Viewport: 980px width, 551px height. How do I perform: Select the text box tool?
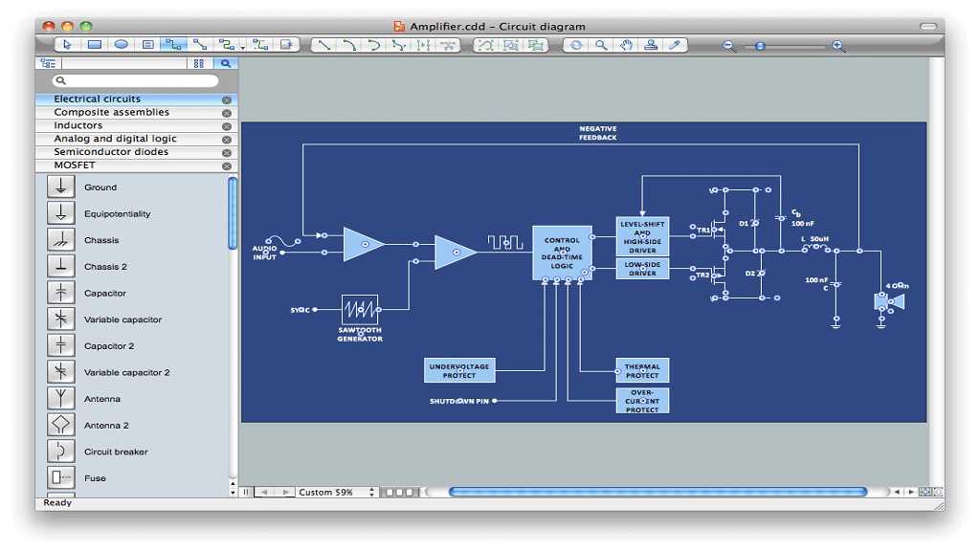(x=148, y=45)
